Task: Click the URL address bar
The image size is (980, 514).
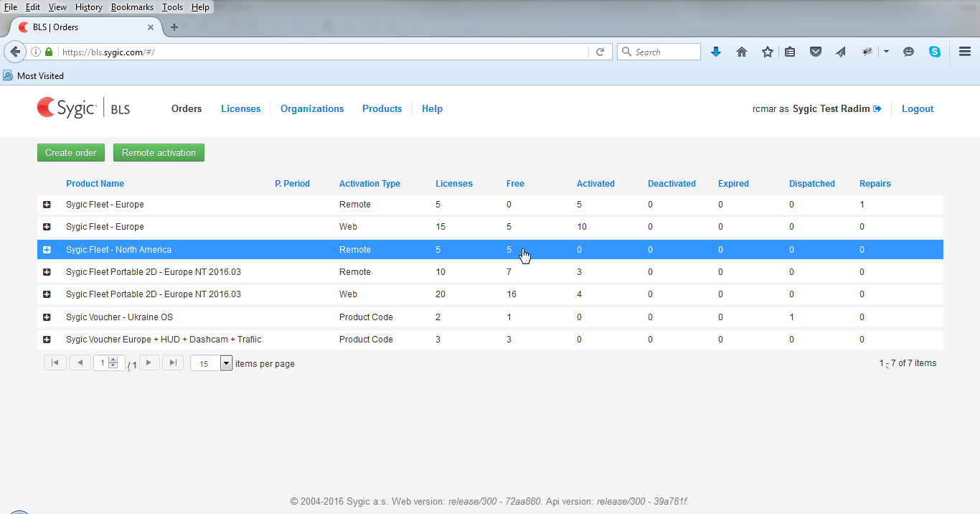Action: (323, 52)
